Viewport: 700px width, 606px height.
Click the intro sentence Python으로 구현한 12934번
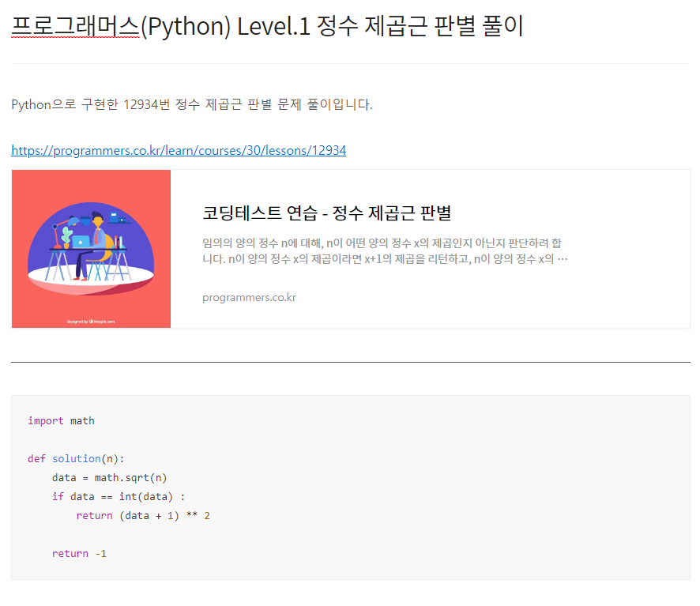(x=192, y=104)
